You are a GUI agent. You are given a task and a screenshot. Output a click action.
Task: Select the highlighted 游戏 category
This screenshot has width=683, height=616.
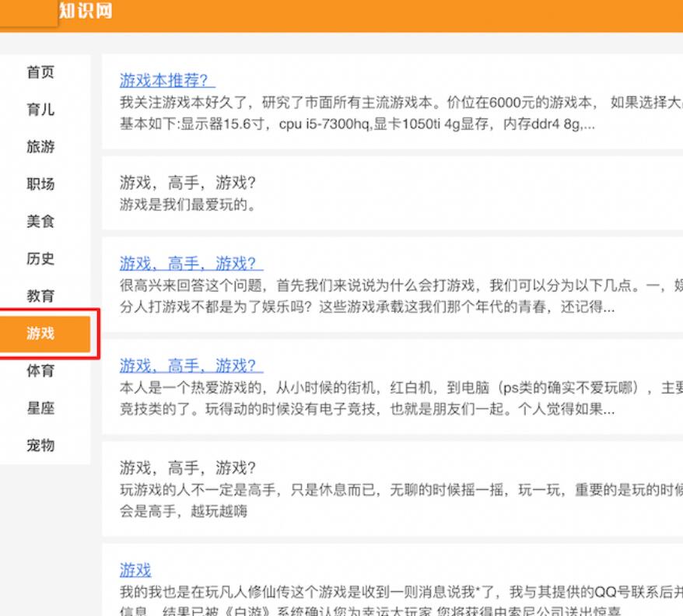coord(41,334)
